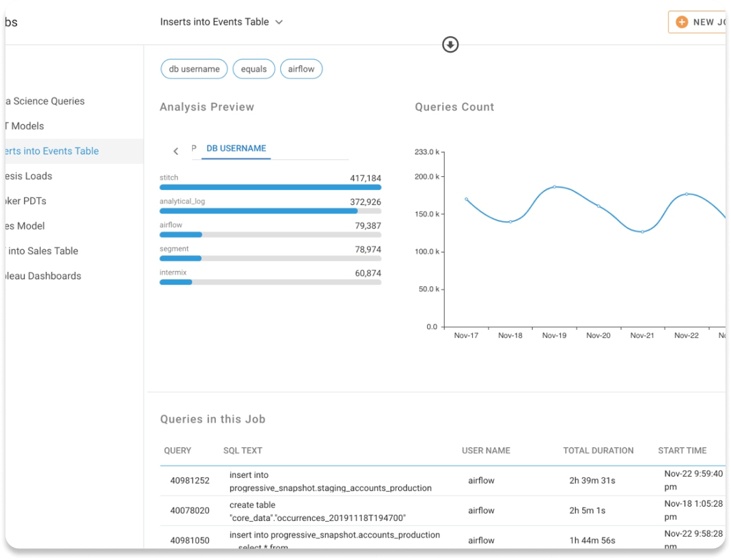
Task: Click the left chevron in Analysis Preview tabs
Action: [176, 151]
